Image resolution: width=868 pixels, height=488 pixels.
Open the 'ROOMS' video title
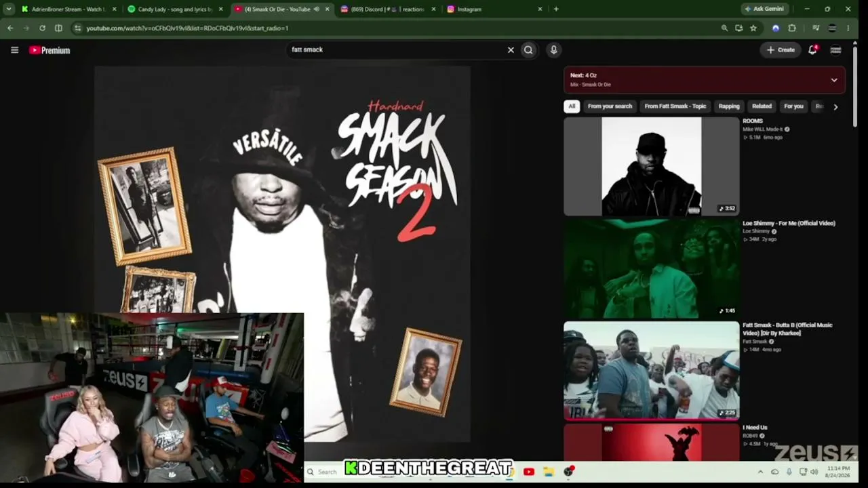[753, 121]
